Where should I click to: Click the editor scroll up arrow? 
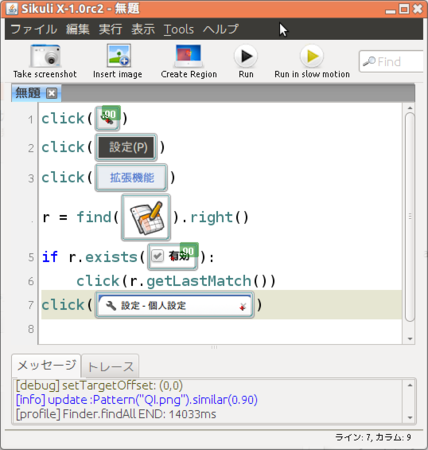(x=410, y=108)
